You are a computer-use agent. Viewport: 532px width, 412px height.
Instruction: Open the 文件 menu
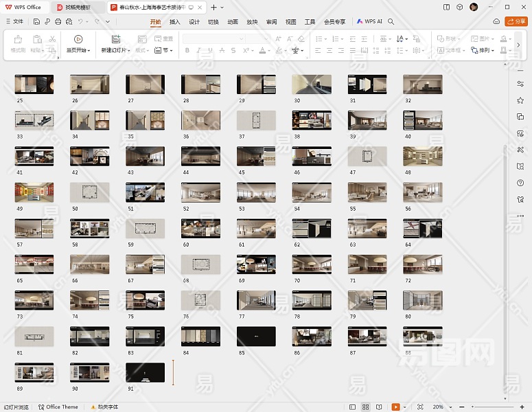tap(14, 21)
